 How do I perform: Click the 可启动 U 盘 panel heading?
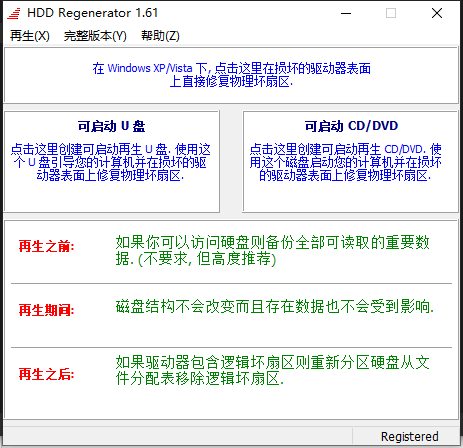[111, 126]
